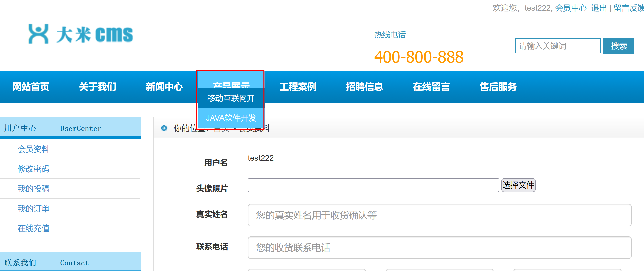Open the 产品展示 dropdown menu
This screenshot has height=271, width=644.
(231, 86)
